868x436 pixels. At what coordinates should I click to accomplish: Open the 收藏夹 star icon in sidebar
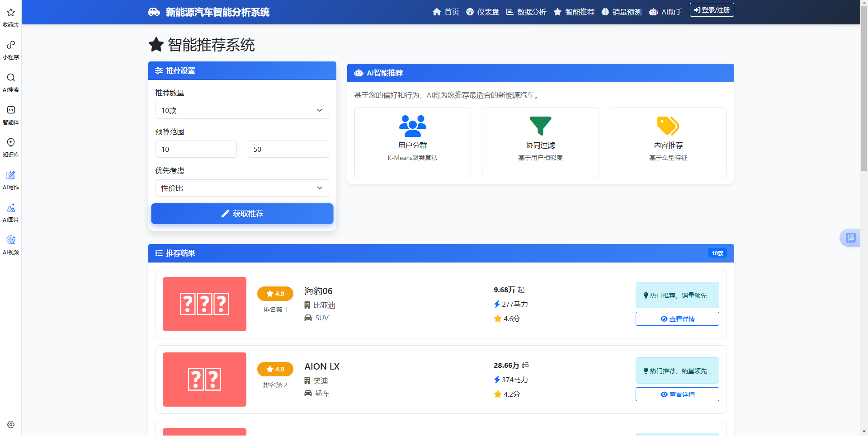tap(11, 12)
